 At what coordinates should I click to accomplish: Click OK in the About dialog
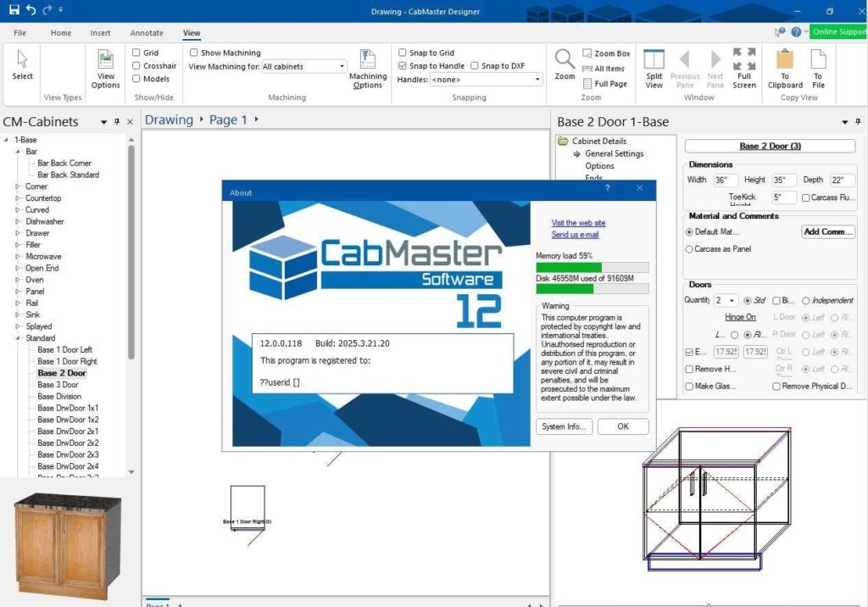[622, 426]
